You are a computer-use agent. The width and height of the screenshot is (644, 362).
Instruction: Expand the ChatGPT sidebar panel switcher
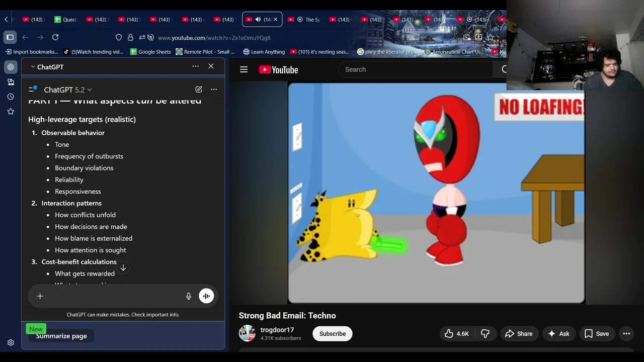pos(47,67)
